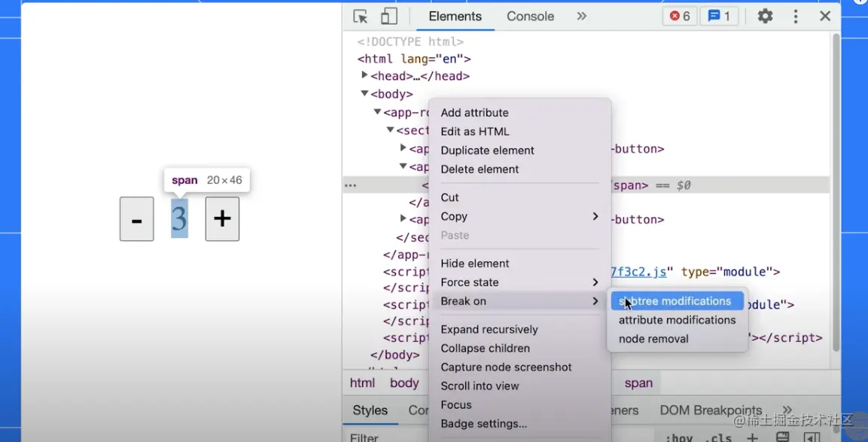Open the Copy submenu
The width and height of the screenshot is (868, 442).
click(x=519, y=217)
